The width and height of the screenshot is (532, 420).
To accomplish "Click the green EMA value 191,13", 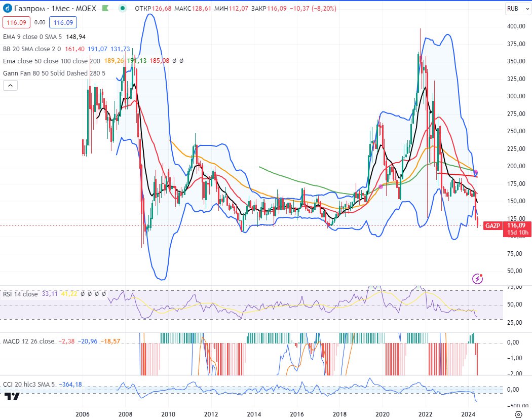I will click(x=137, y=61).
